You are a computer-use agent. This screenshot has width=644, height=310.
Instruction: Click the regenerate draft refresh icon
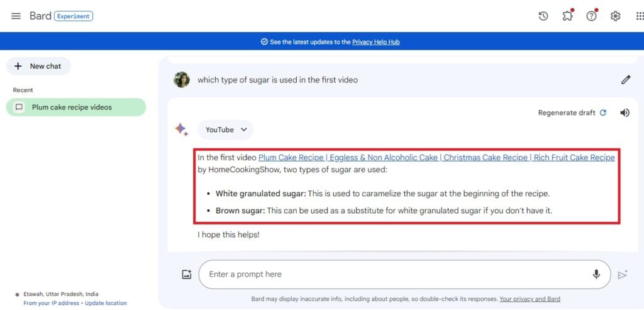[x=603, y=113]
